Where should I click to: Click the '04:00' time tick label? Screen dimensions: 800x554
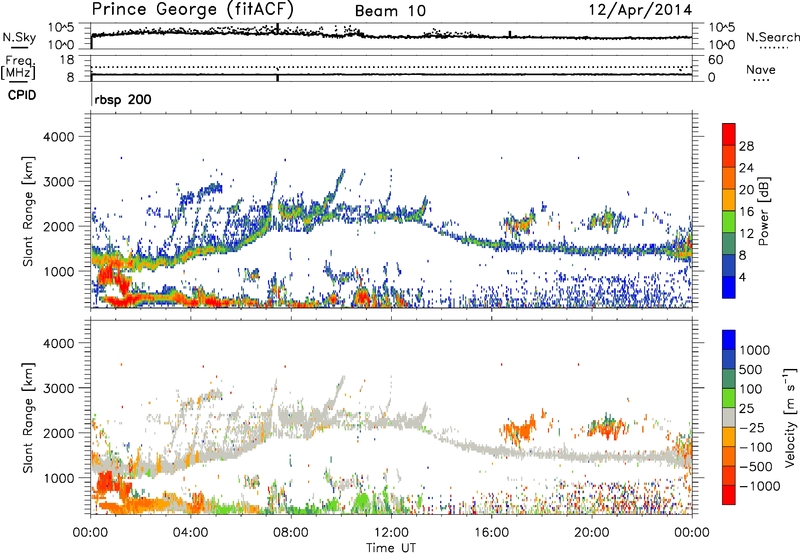(x=190, y=533)
